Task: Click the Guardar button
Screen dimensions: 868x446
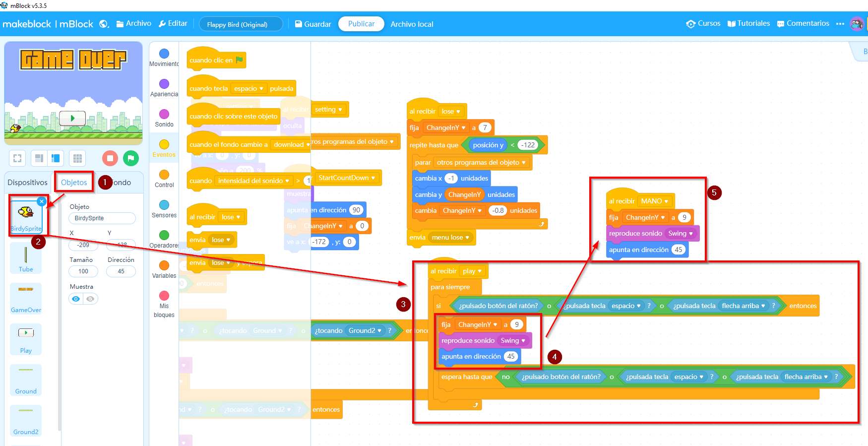Action: 313,24
